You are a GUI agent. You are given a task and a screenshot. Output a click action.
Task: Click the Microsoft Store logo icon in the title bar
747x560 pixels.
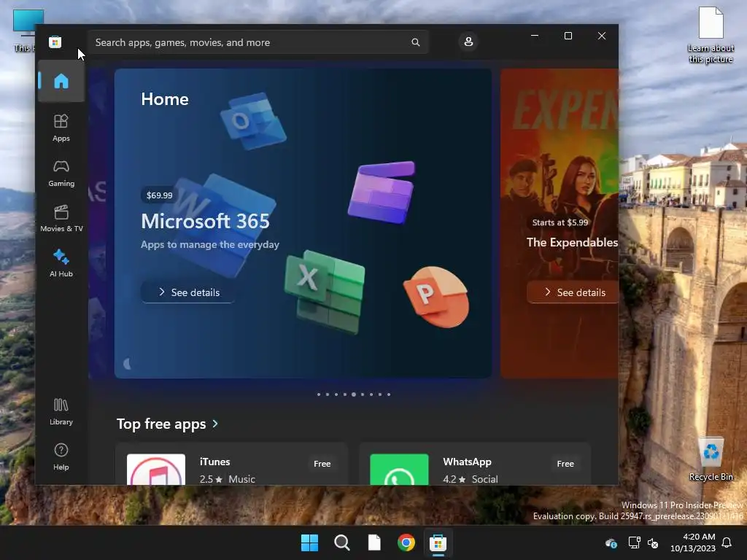55,42
